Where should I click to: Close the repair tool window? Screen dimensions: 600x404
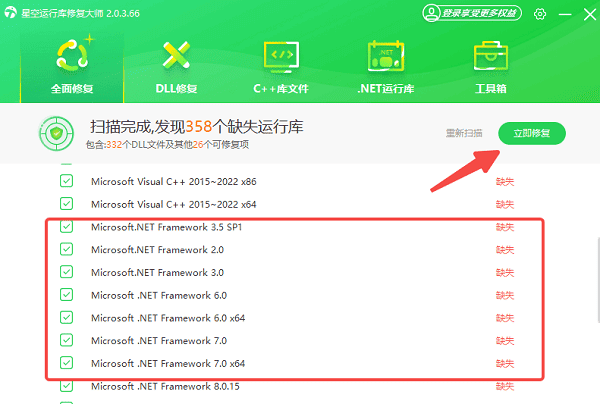tap(590, 14)
